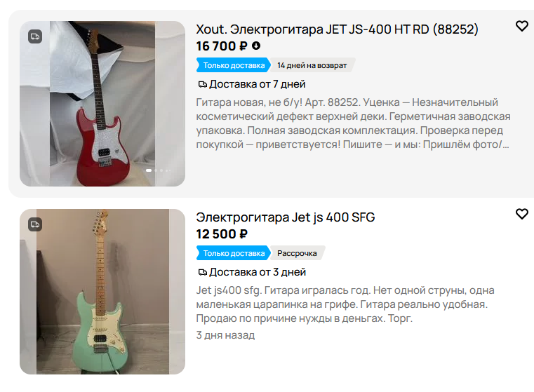Add JET JS-400 HT RD listing to favorites

tap(521, 26)
